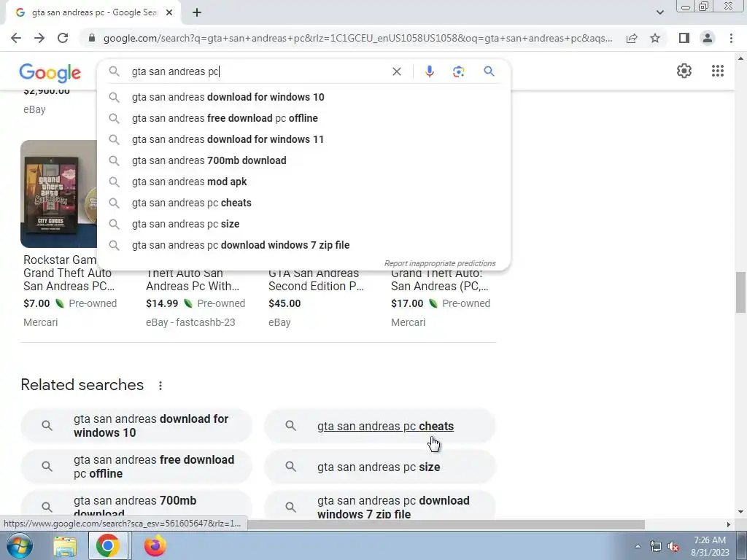Click the browser address bar URL

point(357,38)
